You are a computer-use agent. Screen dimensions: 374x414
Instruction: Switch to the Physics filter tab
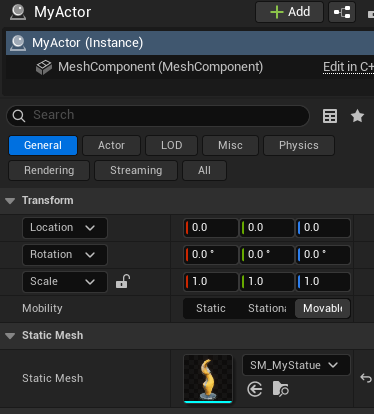(299, 145)
